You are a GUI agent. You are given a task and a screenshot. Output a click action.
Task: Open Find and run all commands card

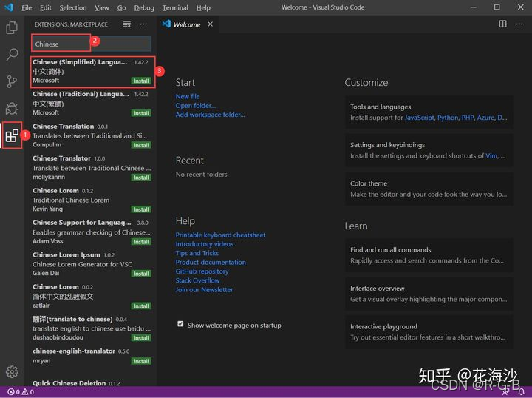[429, 255]
